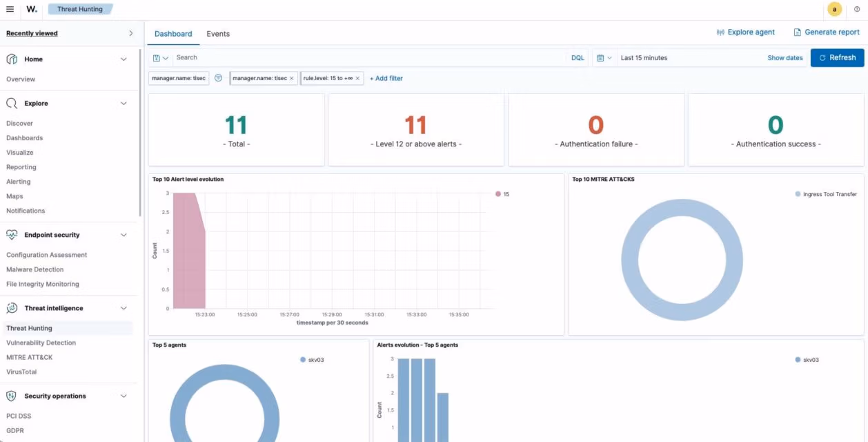This screenshot has height=442, width=868.
Task: Click the help icon in top bar
Action: [x=857, y=9]
